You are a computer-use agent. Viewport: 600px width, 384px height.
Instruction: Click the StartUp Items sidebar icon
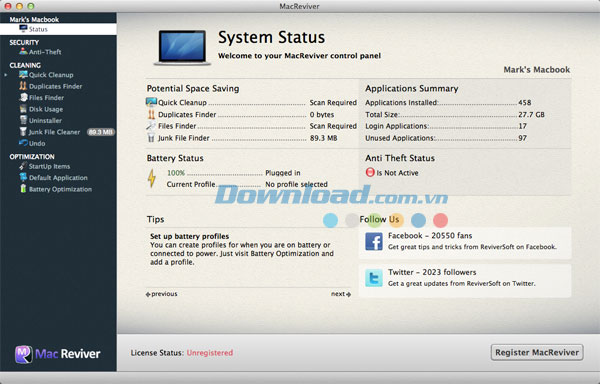pyautogui.click(x=23, y=166)
